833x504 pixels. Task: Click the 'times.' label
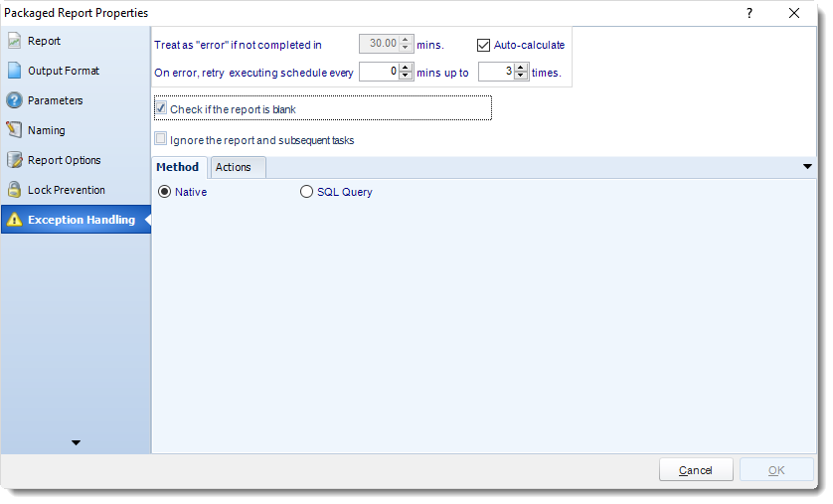(547, 73)
